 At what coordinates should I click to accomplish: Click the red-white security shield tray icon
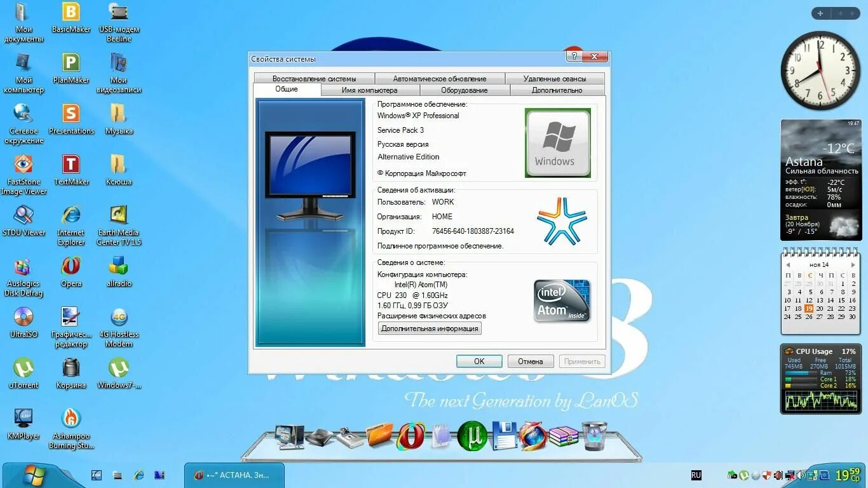(767, 475)
